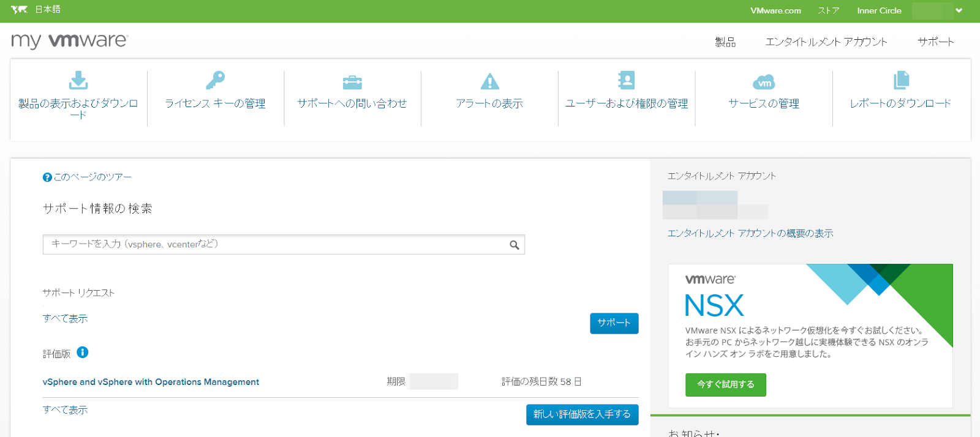Click the alert warning triangle icon

click(489, 81)
